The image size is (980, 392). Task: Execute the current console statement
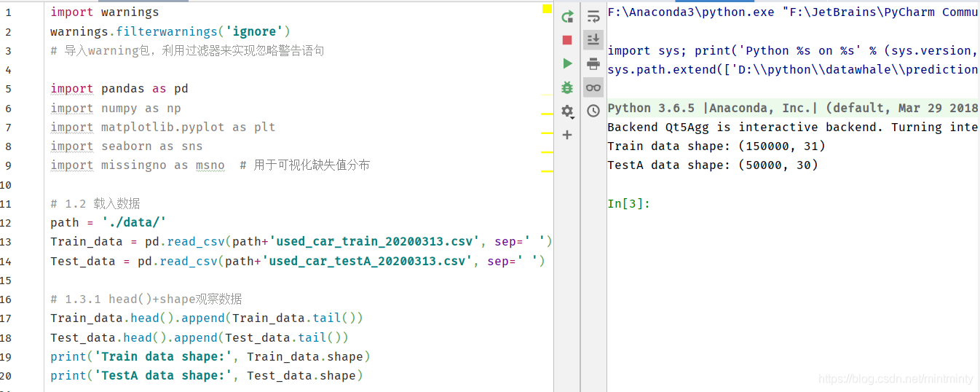567,63
